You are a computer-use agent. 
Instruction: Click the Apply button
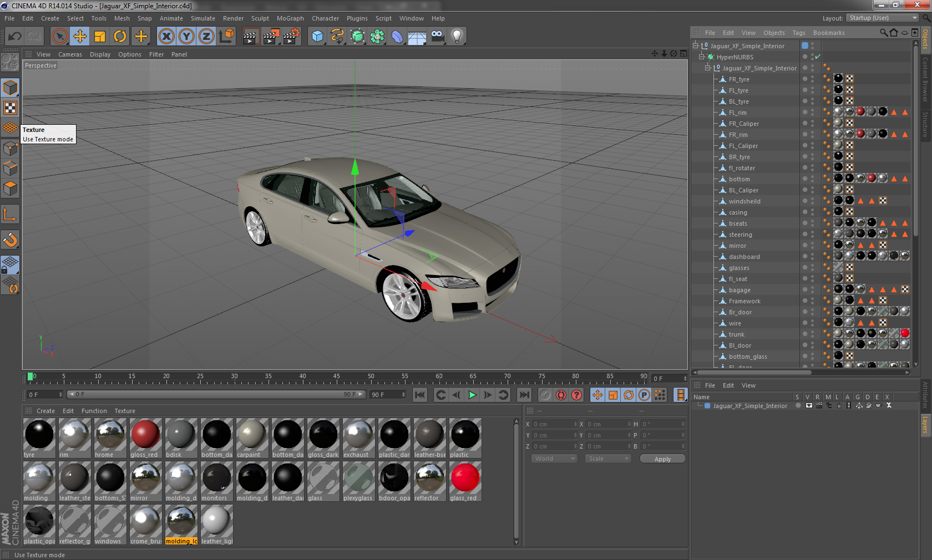[x=662, y=459]
